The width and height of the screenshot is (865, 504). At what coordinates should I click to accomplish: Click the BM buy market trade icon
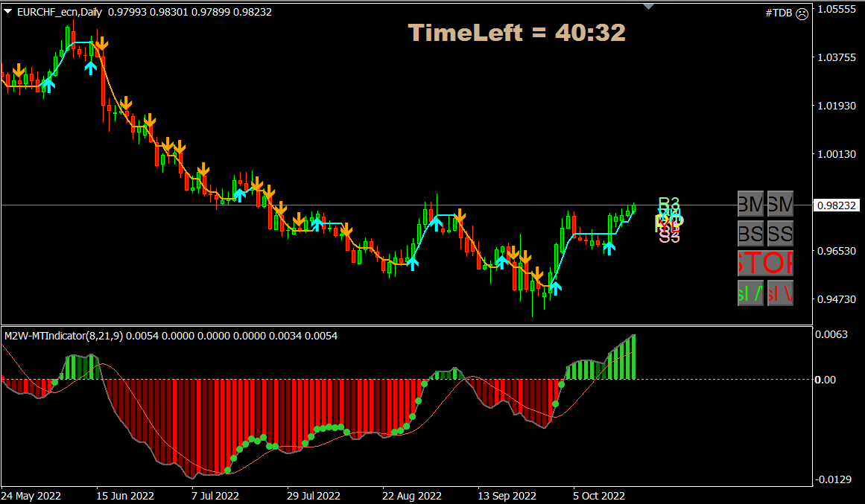750,203
